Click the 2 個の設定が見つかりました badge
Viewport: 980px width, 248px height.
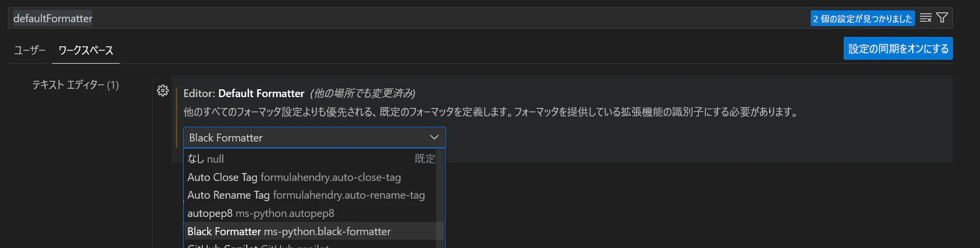point(862,19)
